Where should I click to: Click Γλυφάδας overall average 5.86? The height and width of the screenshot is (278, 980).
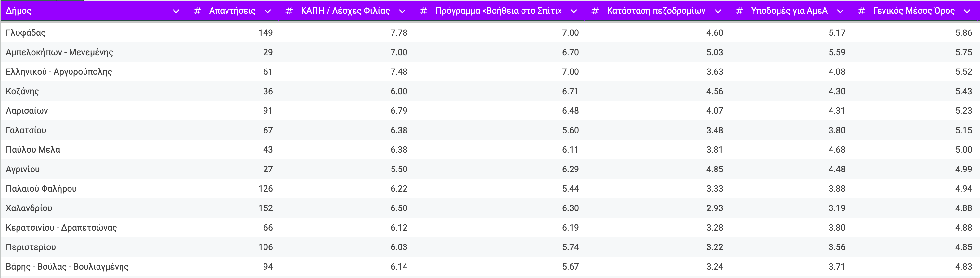pyautogui.click(x=963, y=33)
